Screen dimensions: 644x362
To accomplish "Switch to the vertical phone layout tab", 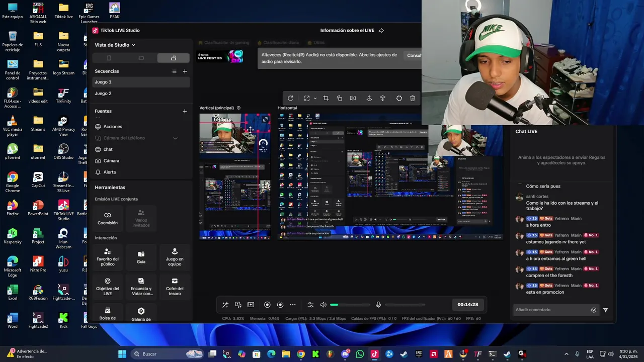I will click(x=109, y=58).
